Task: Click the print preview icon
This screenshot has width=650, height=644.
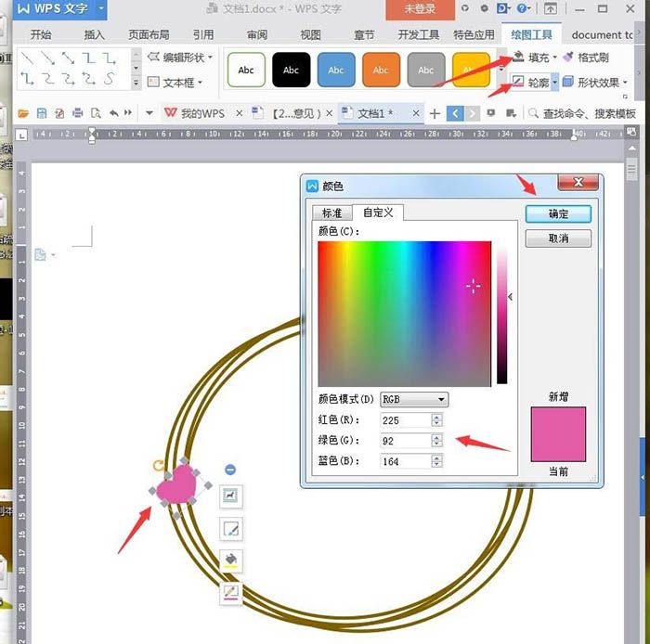Action: (x=96, y=112)
